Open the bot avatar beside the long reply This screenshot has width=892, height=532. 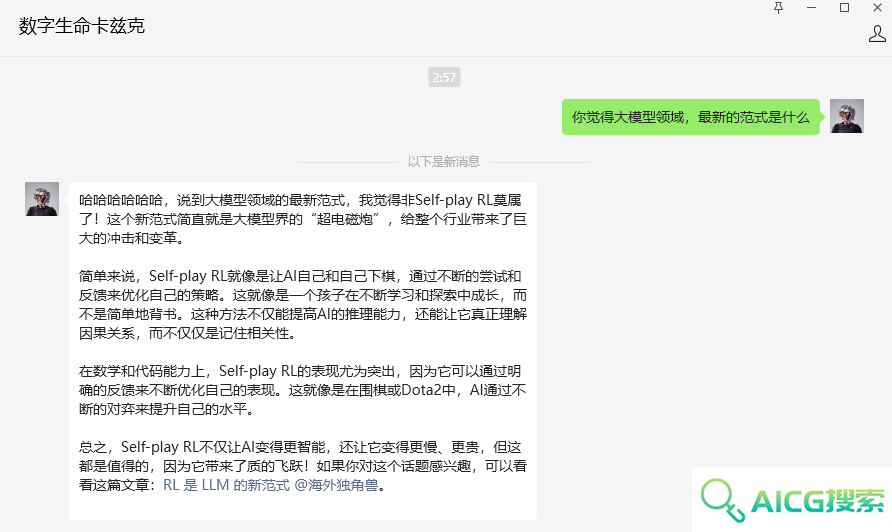pos(42,199)
